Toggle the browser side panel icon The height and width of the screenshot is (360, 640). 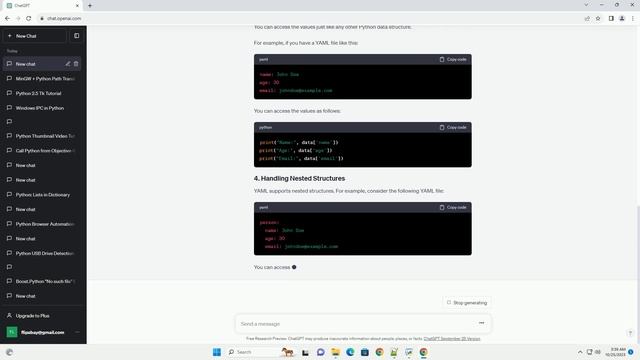coord(611,18)
